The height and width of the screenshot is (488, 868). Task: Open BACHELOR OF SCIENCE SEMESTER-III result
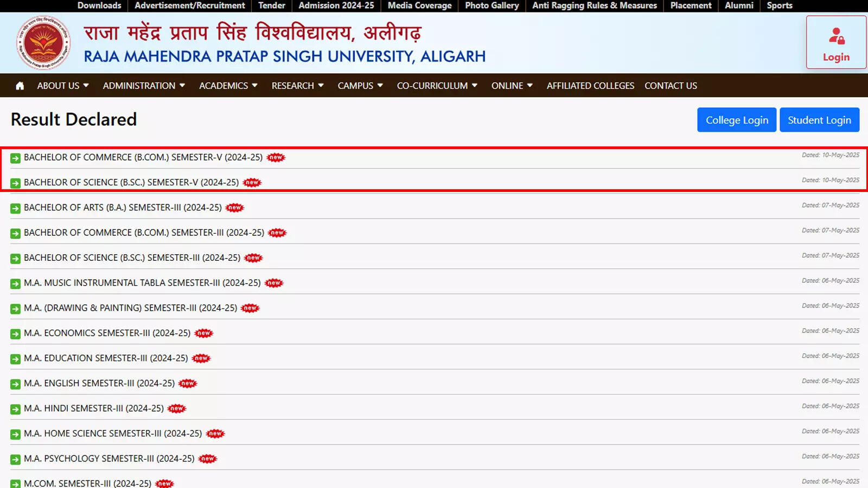[x=132, y=258]
